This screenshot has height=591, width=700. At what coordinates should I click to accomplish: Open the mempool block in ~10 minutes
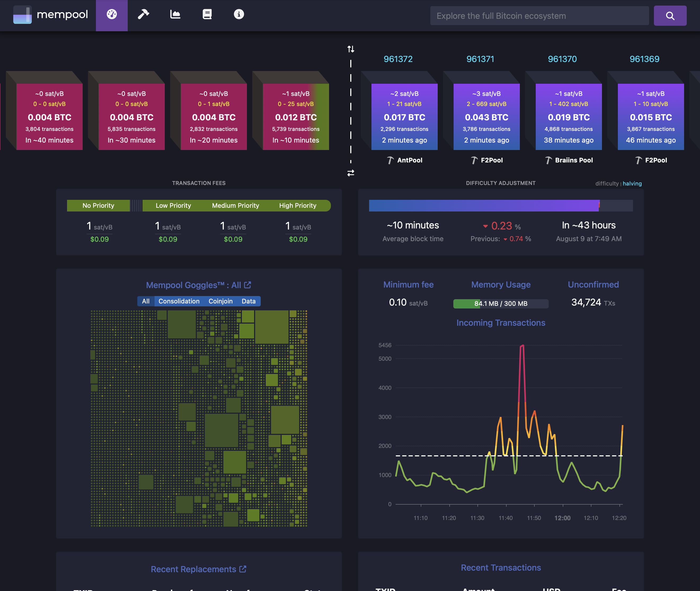(296, 117)
